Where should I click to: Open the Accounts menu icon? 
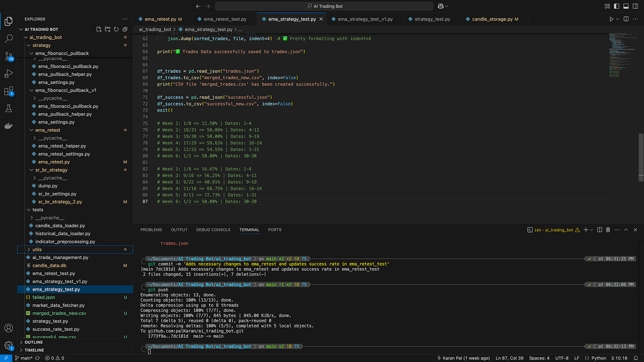9,328
